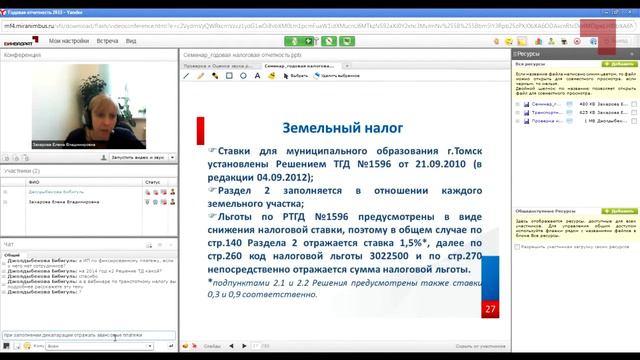Screen dimensions: 640x360
Task: Click first small icon under video panel
Action: 6,158
